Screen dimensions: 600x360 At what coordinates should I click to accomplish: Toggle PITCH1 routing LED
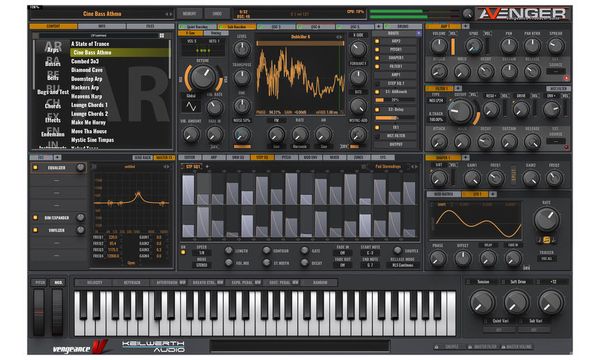click(377, 50)
